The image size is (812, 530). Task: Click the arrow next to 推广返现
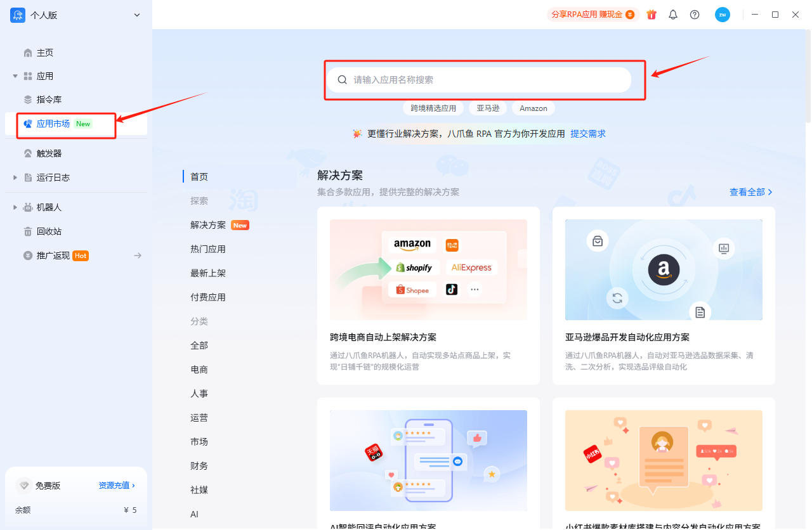pyautogui.click(x=138, y=255)
